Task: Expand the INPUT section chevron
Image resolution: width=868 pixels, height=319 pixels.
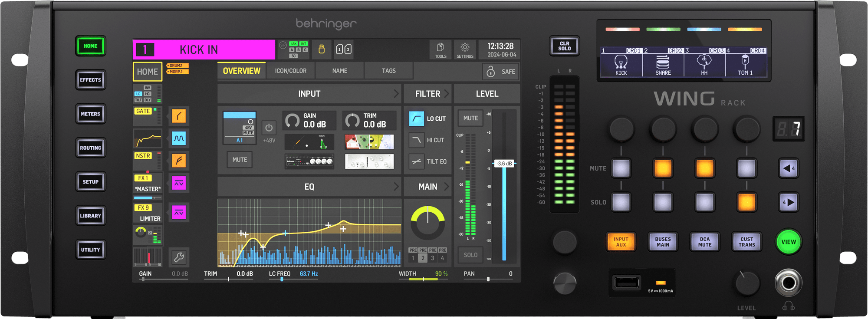Action: (396, 94)
